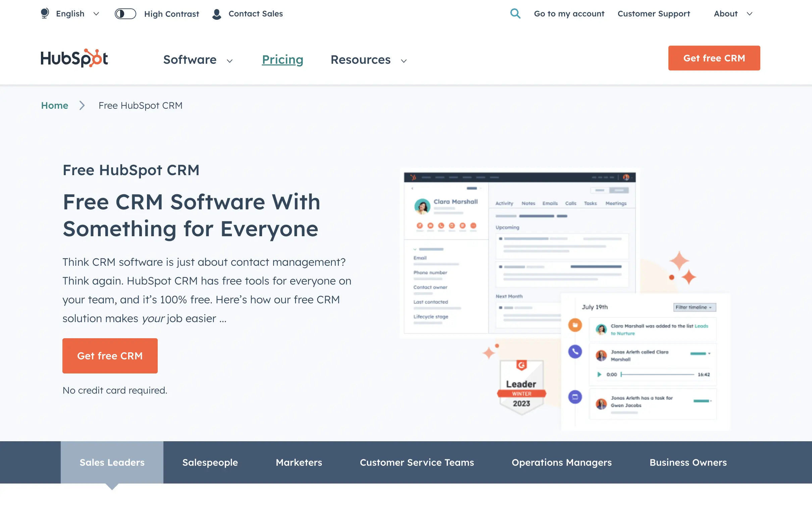
Task: Click the Meetings tab in illustration
Action: click(616, 203)
